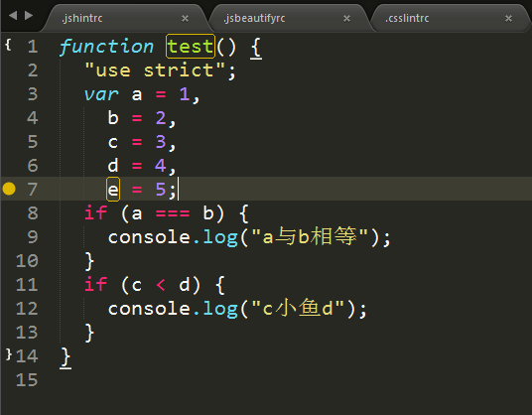Image resolution: width=532 pixels, height=415 pixels.
Task: Click the '<' operator on line 11
Action: 161,285
